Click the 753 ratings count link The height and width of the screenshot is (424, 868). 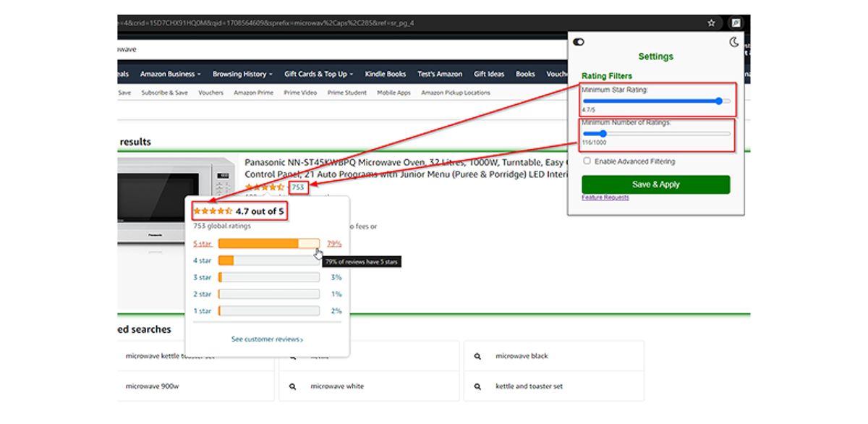[x=298, y=187]
